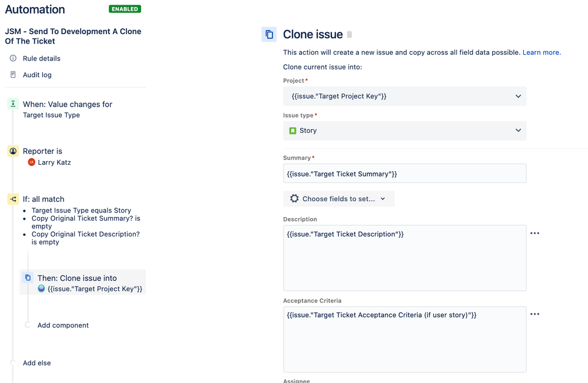Select Then: Clone issue into action
Screen dimensions: 588x383
[x=82, y=282]
